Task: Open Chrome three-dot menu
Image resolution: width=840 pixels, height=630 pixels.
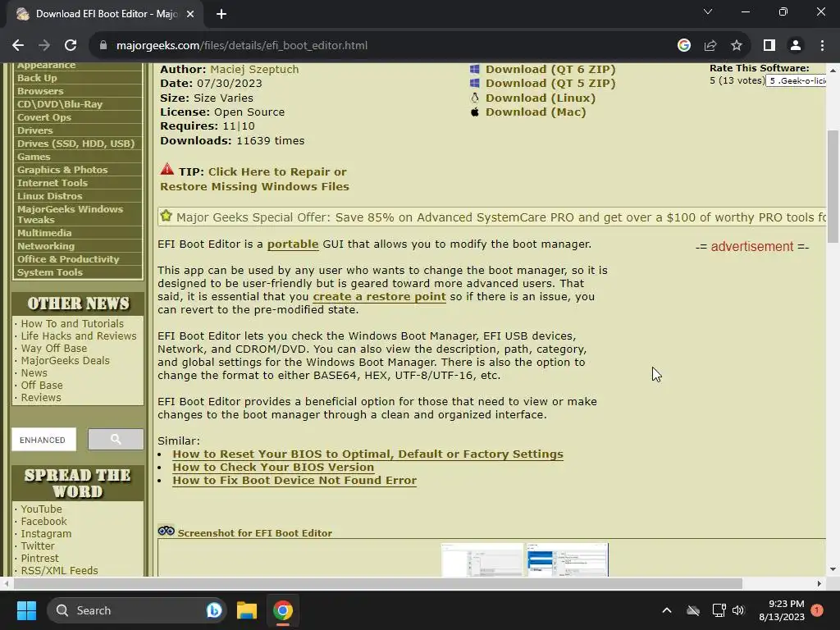Action: pos(822,46)
